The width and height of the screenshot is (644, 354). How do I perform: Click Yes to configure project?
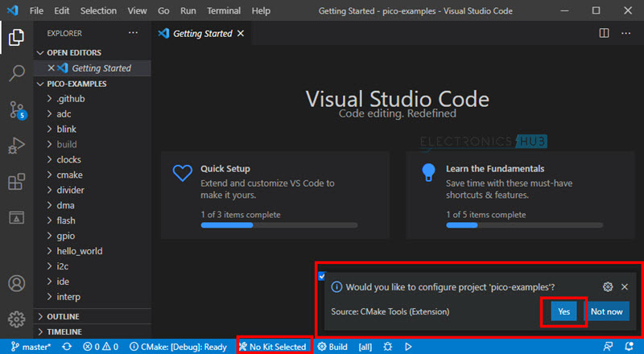(x=563, y=311)
